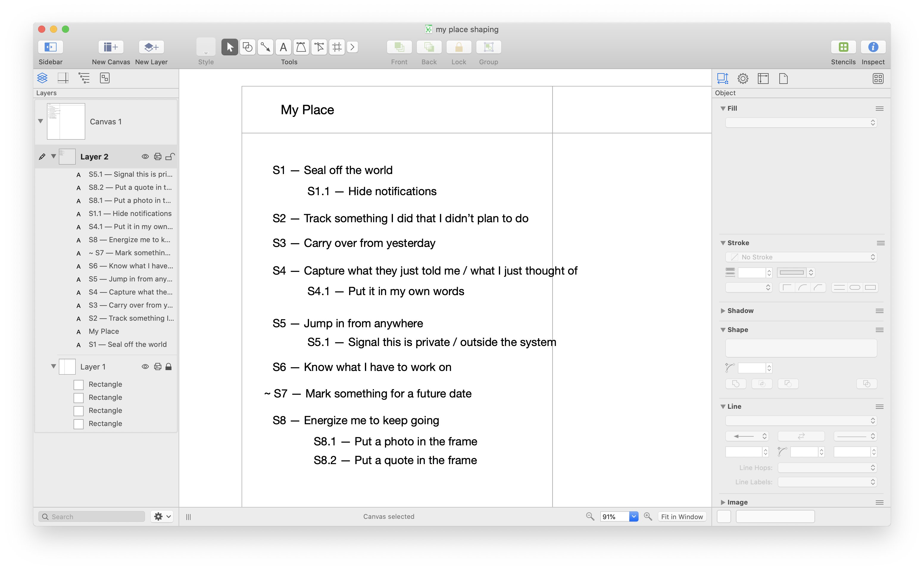Select the Shape tool
Image resolution: width=924 pixels, height=570 pixels.
pyautogui.click(x=247, y=47)
